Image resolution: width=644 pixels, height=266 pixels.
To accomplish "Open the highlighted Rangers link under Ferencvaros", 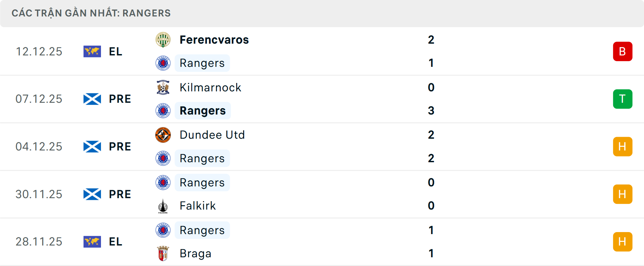I will (x=202, y=63).
